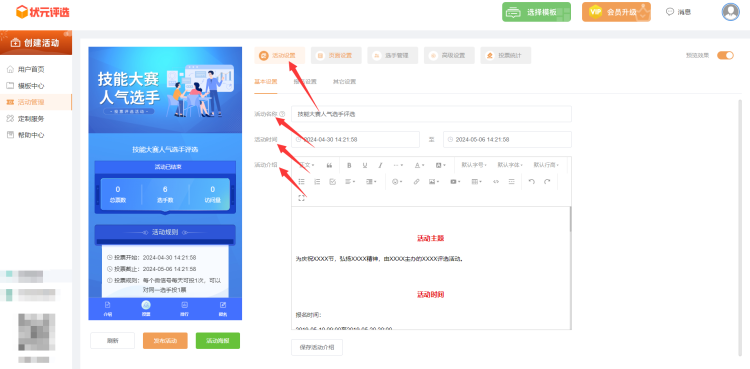Click the green 选择模板 button
Viewport: 750px width, 369px height.
click(x=536, y=12)
